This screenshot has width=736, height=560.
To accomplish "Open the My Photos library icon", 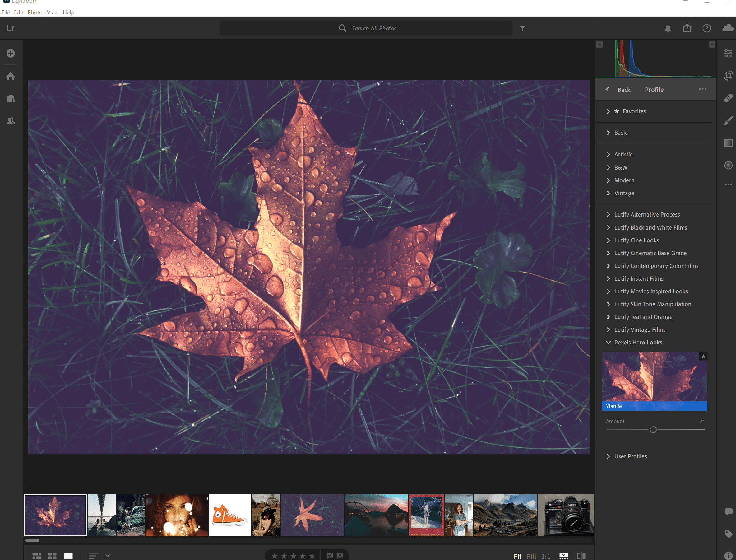I will click(11, 98).
